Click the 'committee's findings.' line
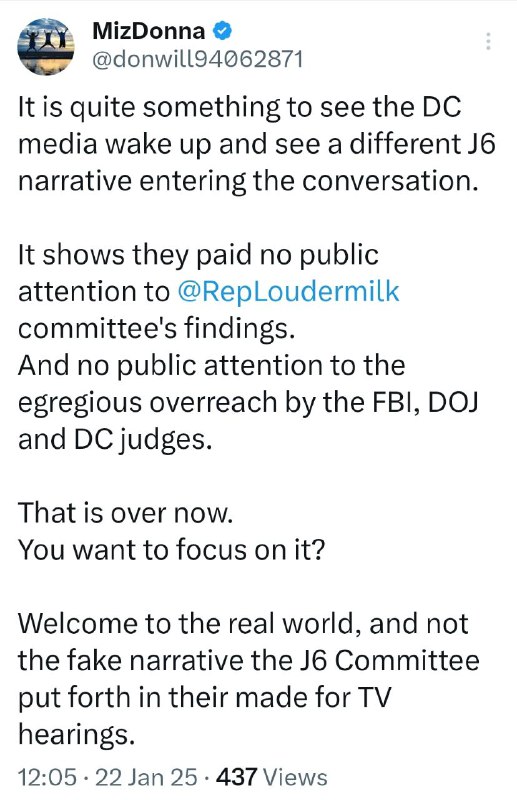This screenshot has height=800, width=517. click(x=157, y=328)
